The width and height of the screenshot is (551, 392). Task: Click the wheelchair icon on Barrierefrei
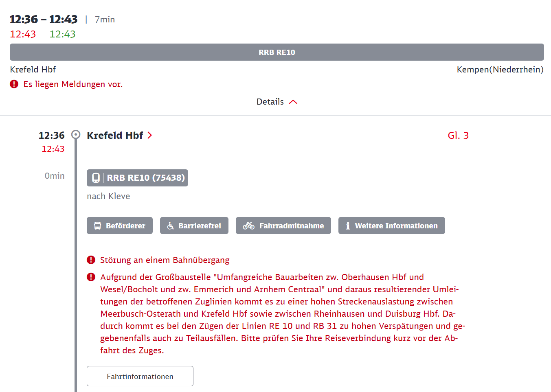click(x=171, y=226)
